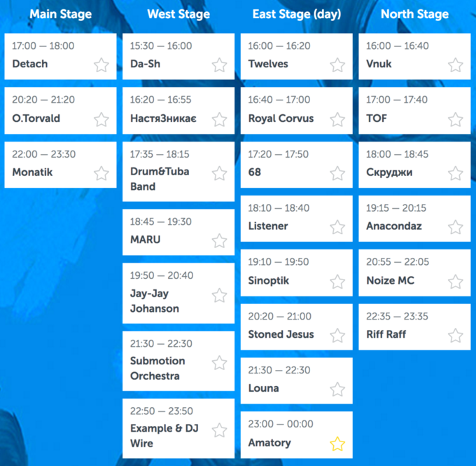
Task: Star the Twelves performance
Action: click(337, 65)
